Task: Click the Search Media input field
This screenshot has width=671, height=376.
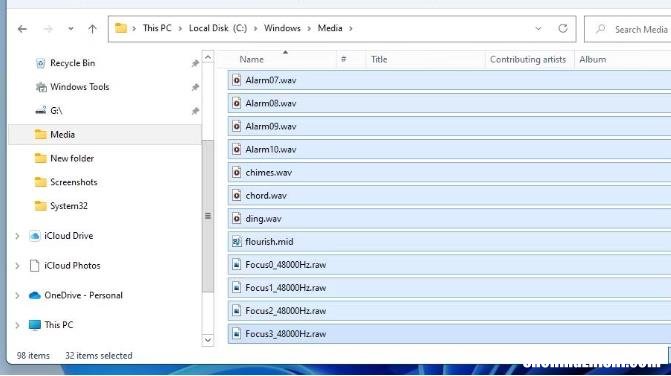Action: 628,29
